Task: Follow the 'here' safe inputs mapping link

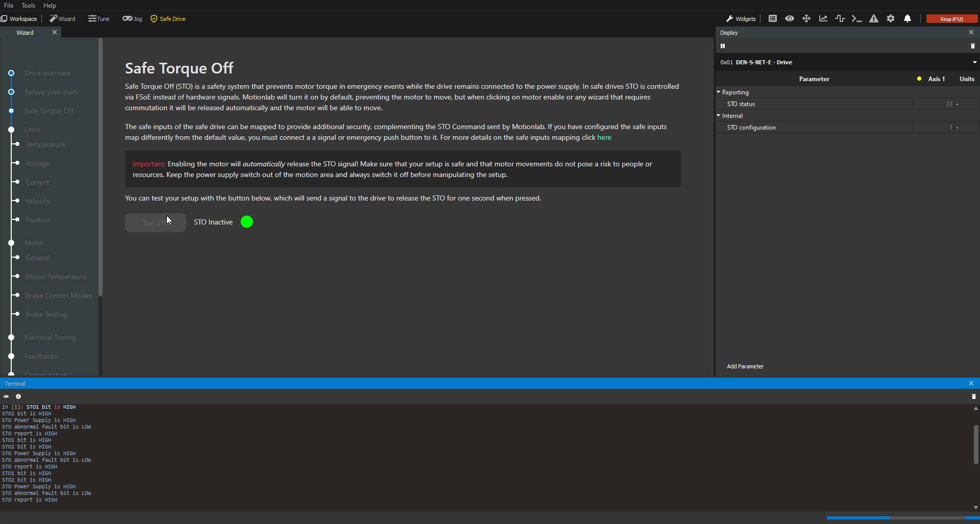Action: [604, 138]
